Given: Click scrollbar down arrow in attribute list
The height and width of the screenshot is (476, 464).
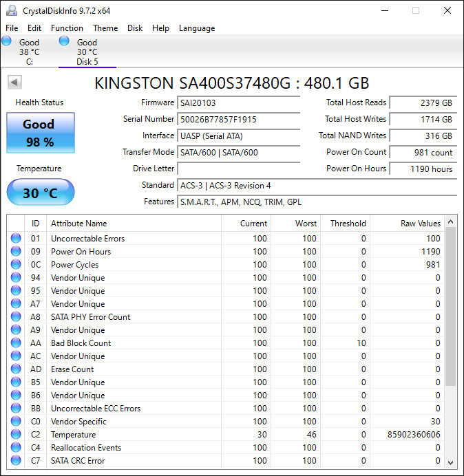Looking at the screenshot, I should (451, 463).
